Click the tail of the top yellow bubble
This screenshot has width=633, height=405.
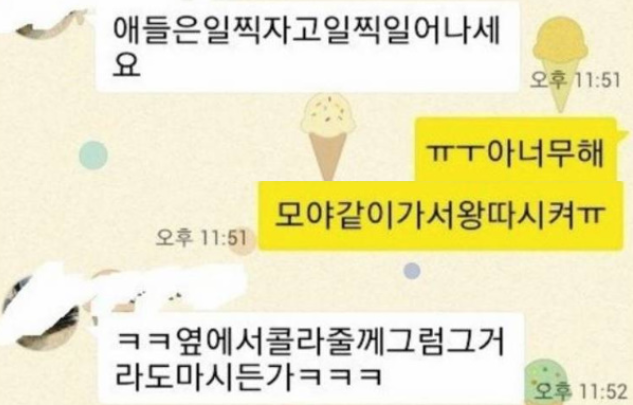coord(623,133)
